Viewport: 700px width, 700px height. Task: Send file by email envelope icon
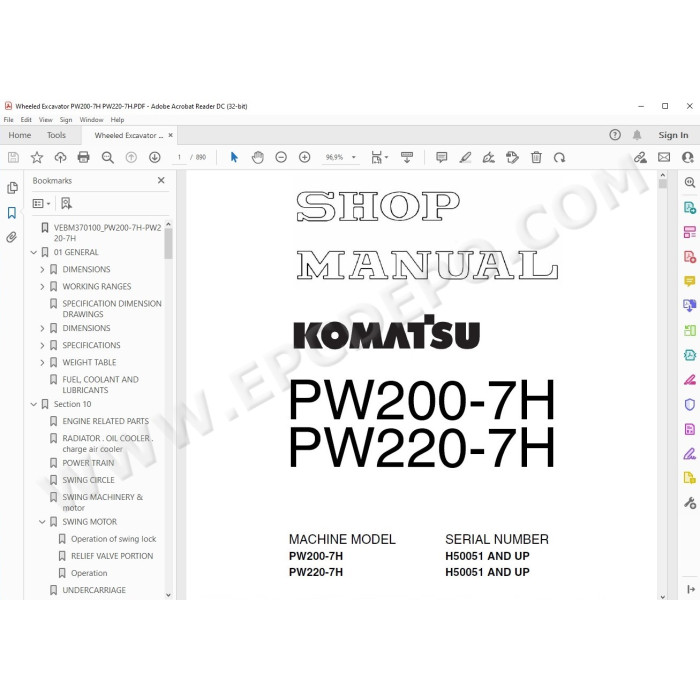point(664,157)
